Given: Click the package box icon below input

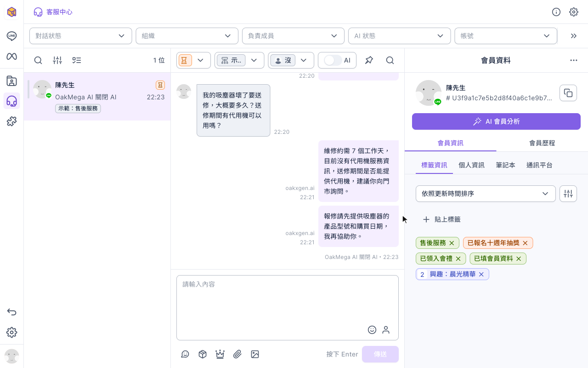Looking at the screenshot, I should coord(203,354).
